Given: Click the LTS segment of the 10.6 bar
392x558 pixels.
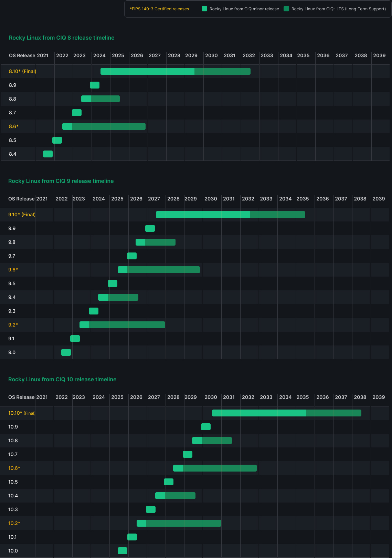Looking at the screenshot, I should point(220,468).
